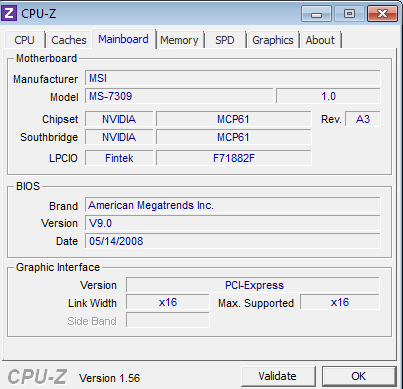Image resolution: width=403 pixels, height=389 pixels.
Task: Select the Link Width x16 value
Action: coord(168,302)
